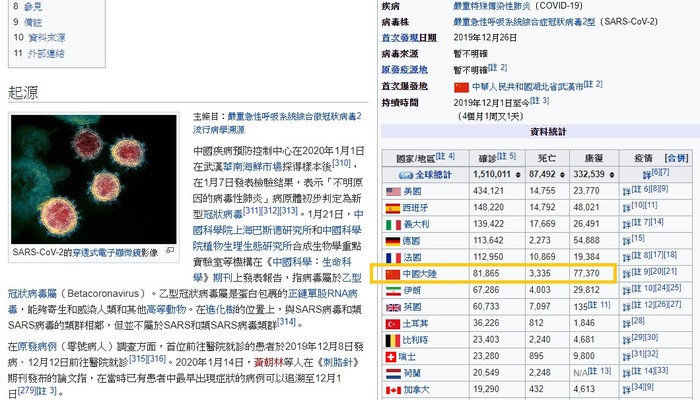Open the 原發病例 link
Screen dimensions: 700x400
[37, 346]
